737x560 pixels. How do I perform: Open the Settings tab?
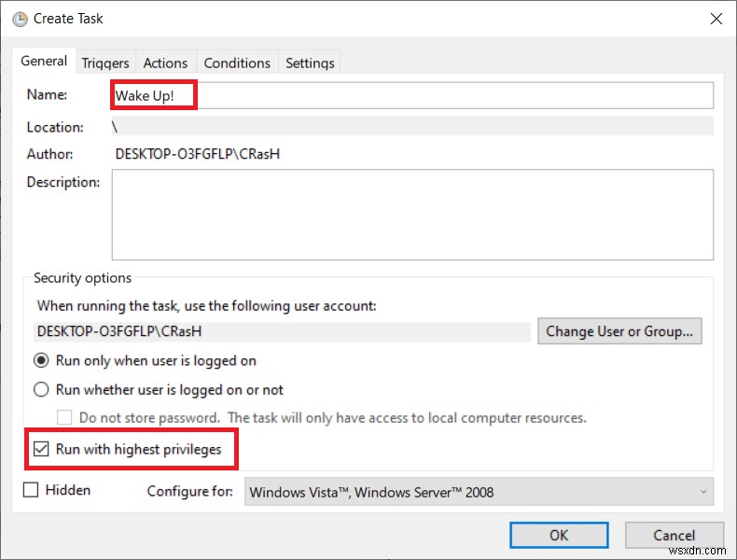point(310,63)
